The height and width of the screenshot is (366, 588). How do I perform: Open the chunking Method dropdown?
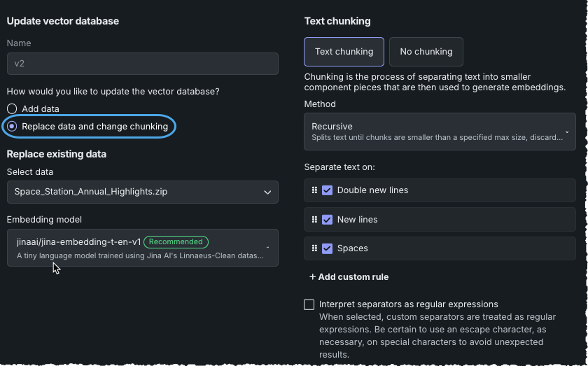click(x=440, y=132)
